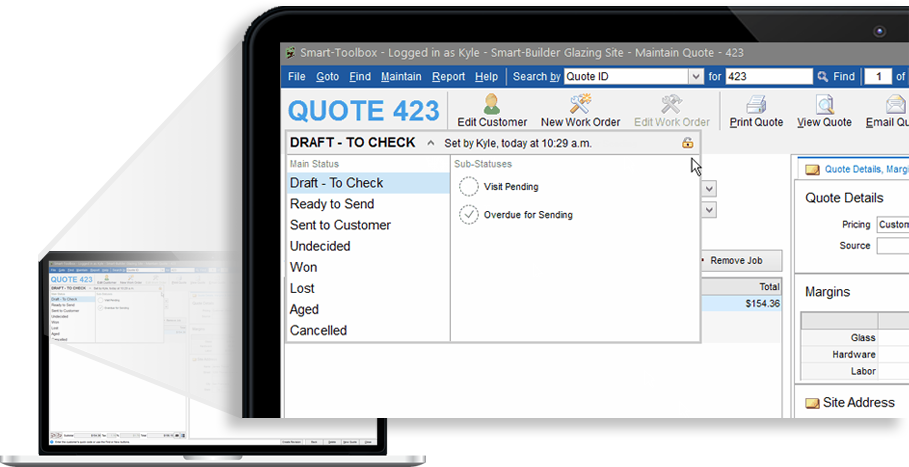This screenshot has width=909, height=467.
Task: Select Draft - To Check main status
Action: (x=368, y=183)
